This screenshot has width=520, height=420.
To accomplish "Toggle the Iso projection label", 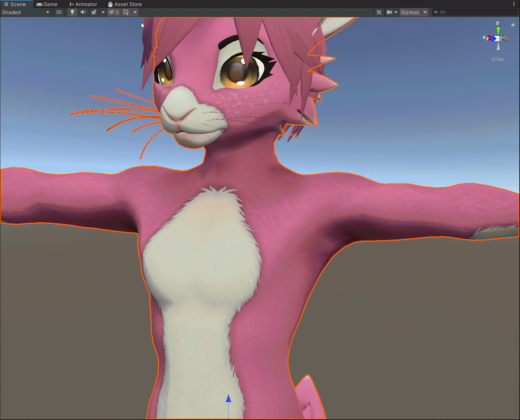I will [x=497, y=59].
